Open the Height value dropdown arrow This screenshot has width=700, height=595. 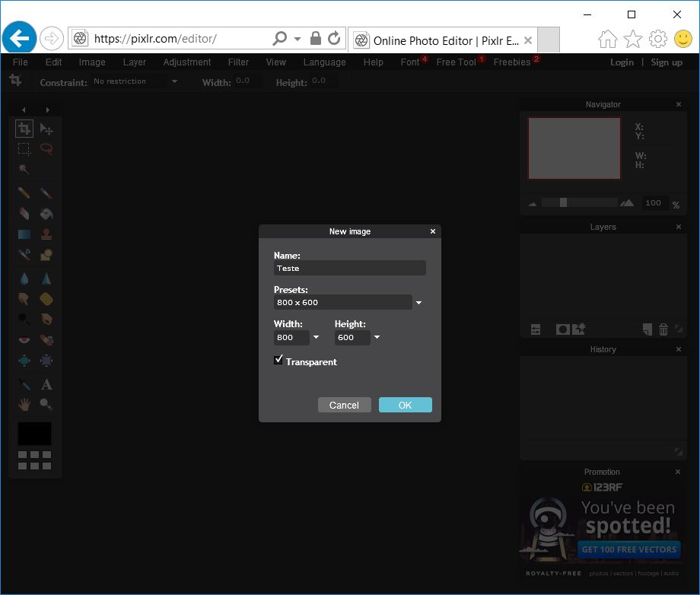click(x=377, y=338)
